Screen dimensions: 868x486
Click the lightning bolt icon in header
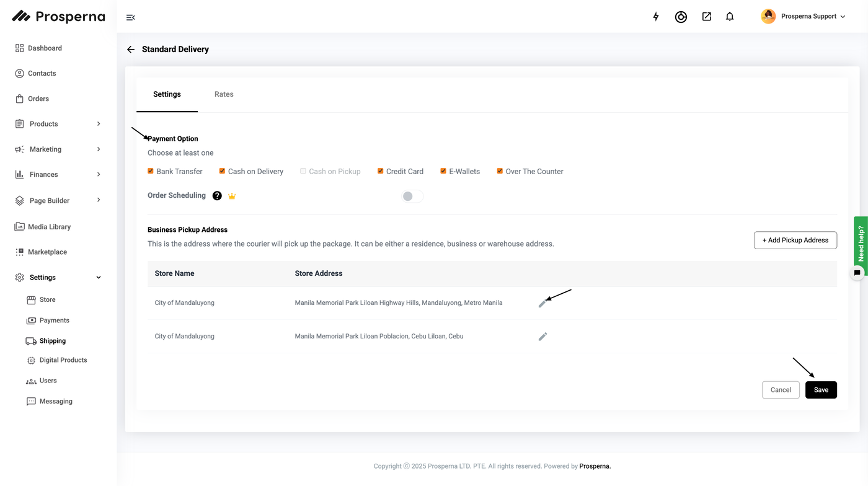[x=656, y=17]
